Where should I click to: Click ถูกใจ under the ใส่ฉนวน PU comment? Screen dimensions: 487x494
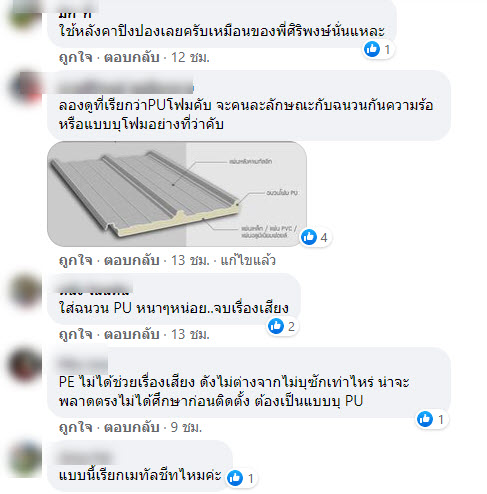pyautogui.click(x=76, y=334)
